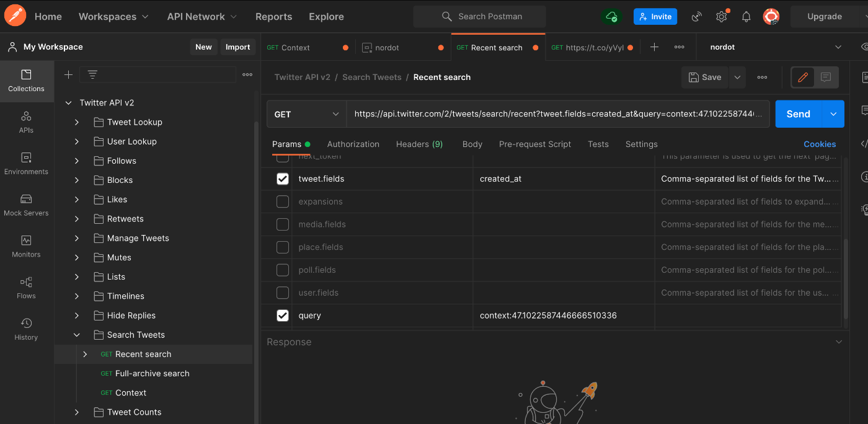Uncheck the query parameter checkbox

pyautogui.click(x=283, y=316)
